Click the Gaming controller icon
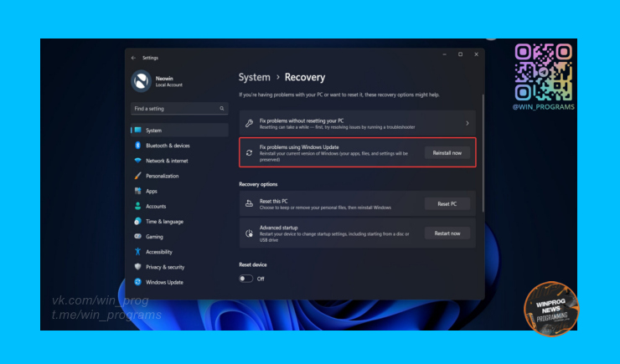620x364 pixels. coord(137,236)
